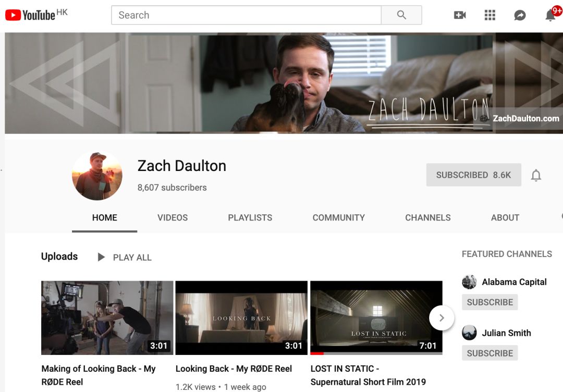Subscribe to Julian Smith channel
This screenshot has height=392, width=563.
pos(489,353)
